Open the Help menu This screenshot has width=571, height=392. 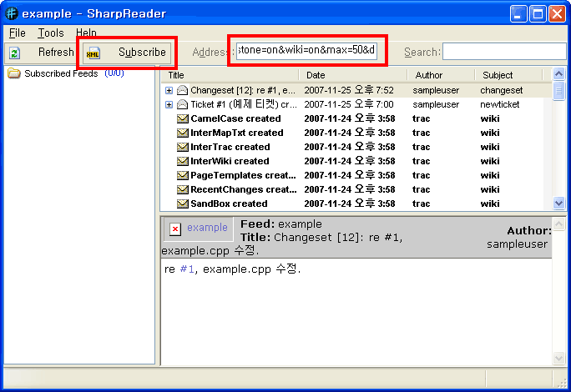coord(86,33)
